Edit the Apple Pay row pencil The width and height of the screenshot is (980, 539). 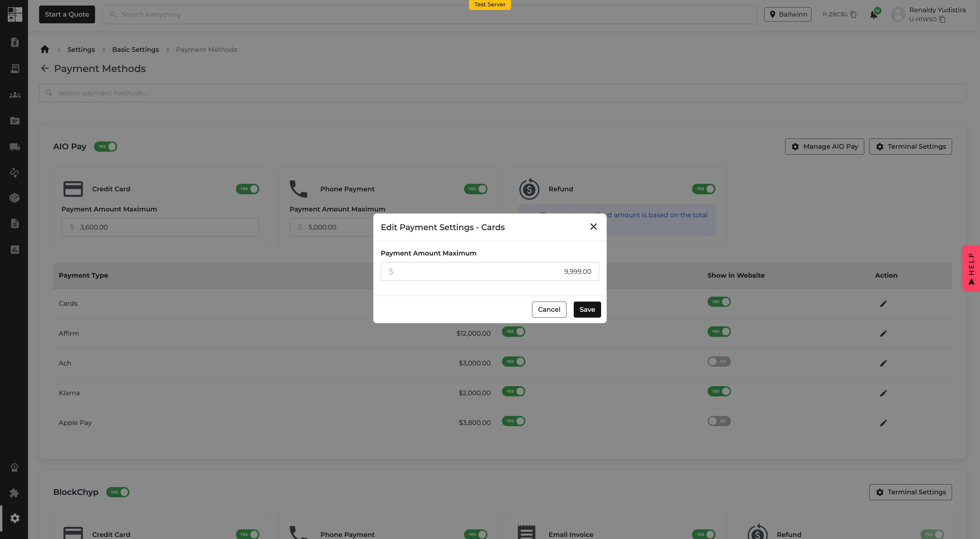pos(883,423)
